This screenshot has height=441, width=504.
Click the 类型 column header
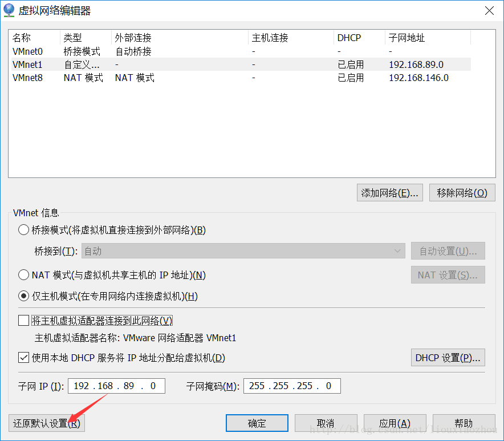click(86, 38)
